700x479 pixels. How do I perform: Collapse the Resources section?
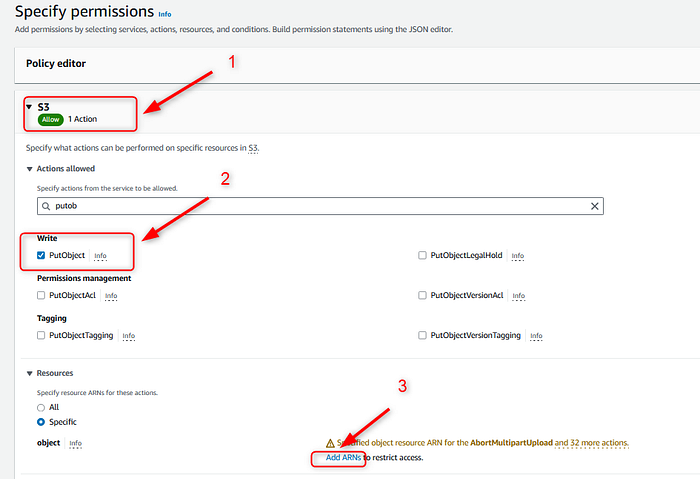click(29, 373)
